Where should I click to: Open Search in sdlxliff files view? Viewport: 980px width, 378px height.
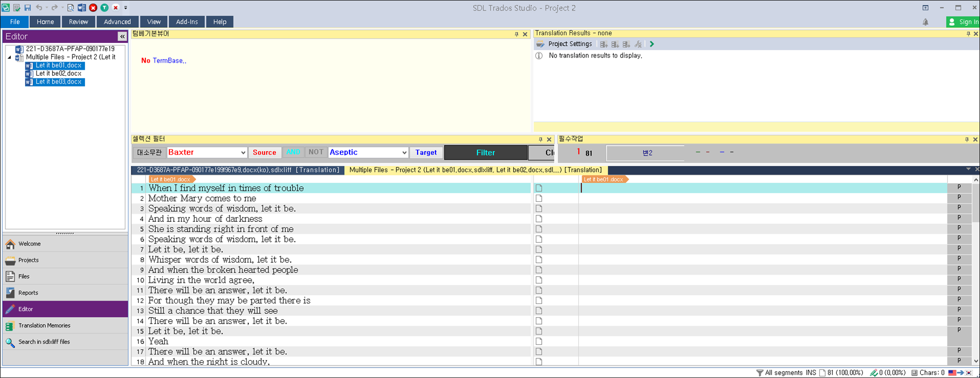pyautogui.click(x=65, y=342)
